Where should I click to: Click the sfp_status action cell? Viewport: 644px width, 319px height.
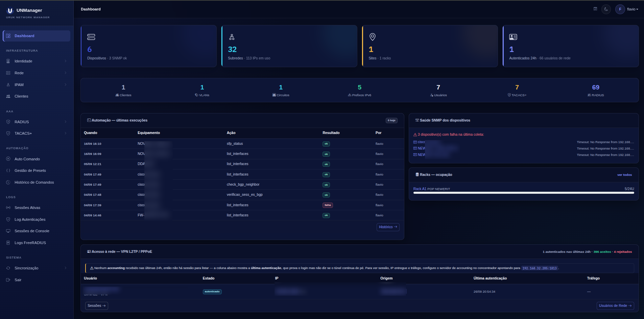(235, 144)
